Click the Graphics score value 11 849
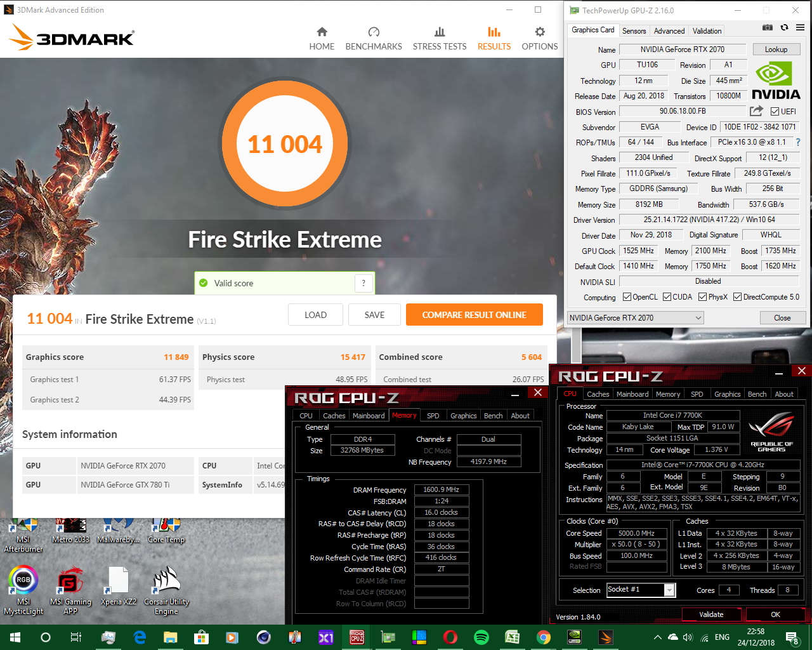The image size is (812, 650). pos(176,357)
